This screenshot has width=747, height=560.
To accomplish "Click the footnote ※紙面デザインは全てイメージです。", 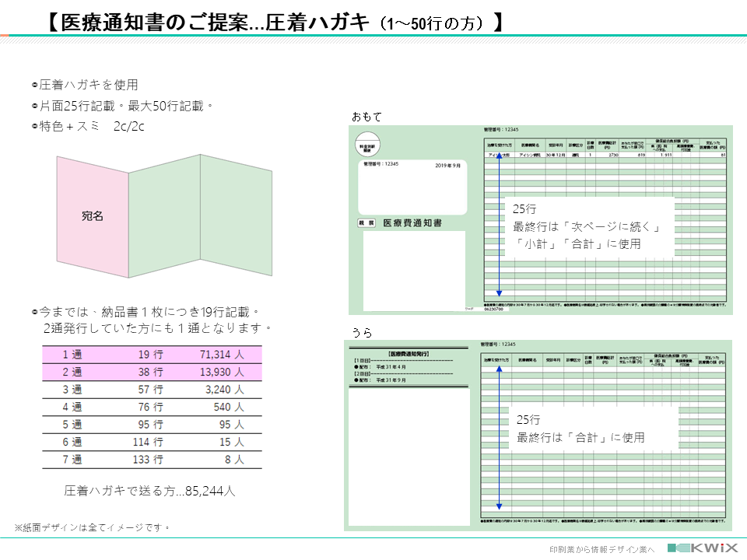I will (x=92, y=527).
